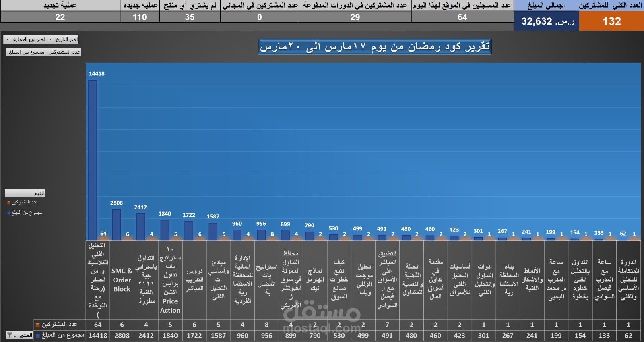The image size is (644, 342).
Task: Click the دروس التدريب المباشر category label
Action: pos(194,280)
